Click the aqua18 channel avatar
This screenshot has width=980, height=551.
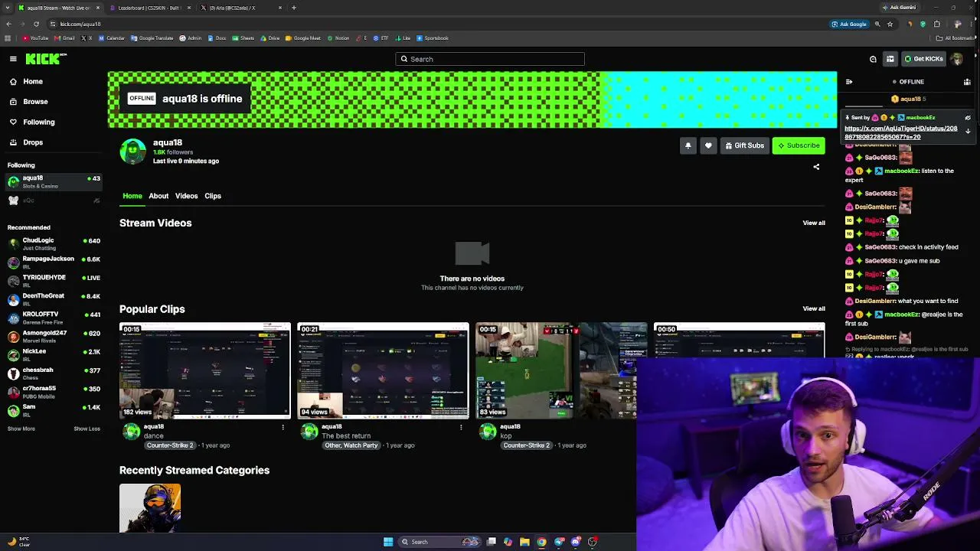click(x=132, y=152)
